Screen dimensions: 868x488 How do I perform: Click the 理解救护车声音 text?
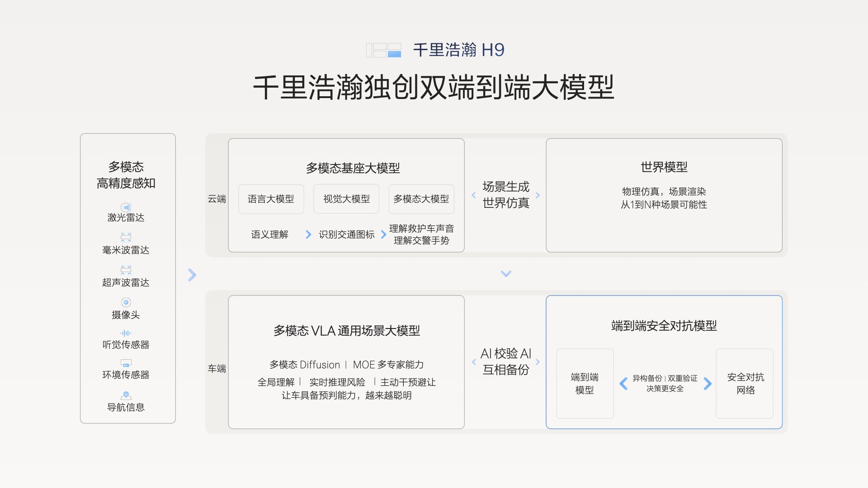pyautogui.click(x=421, y=228)
